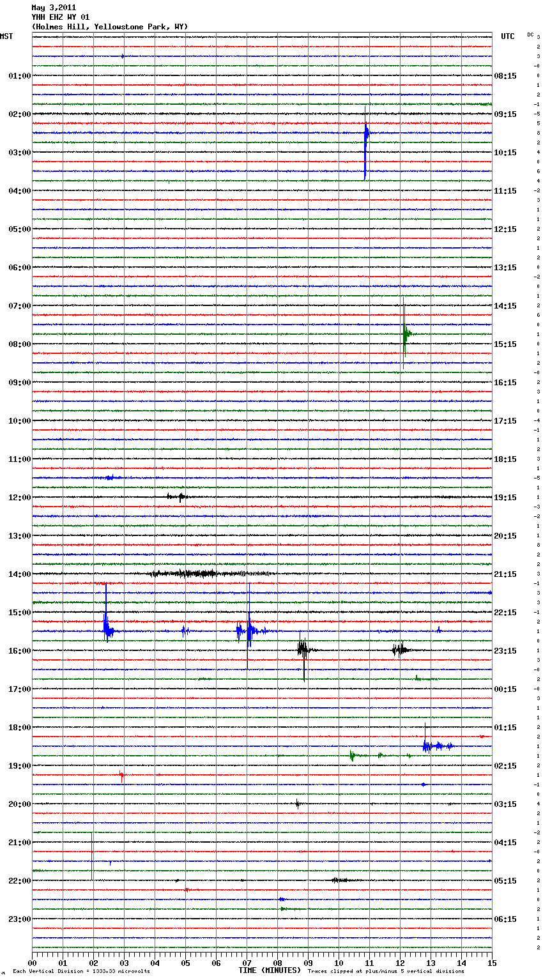Select the 20:15 UTC time label

[505, 536]
